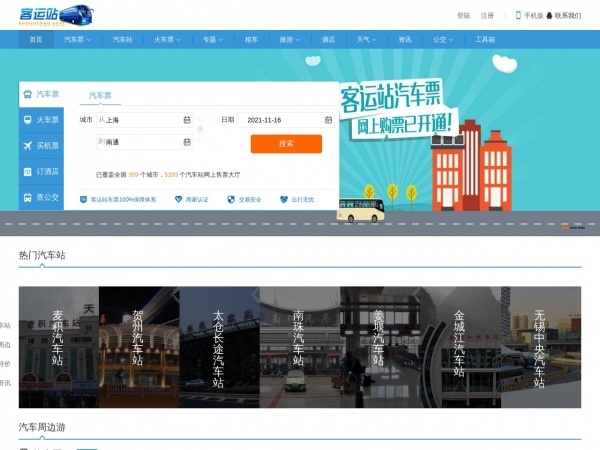
Task: Click the 登陆 login link
Action: tap(463, 16)
